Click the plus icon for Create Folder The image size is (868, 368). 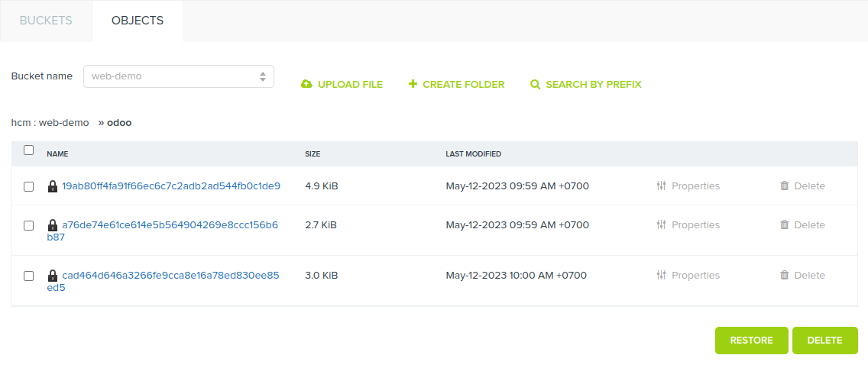[x=413, y=85]
